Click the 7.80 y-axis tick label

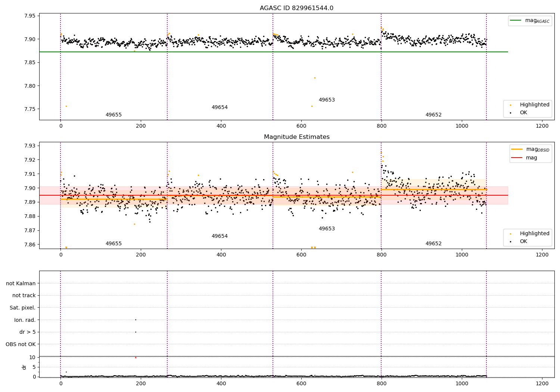[x=29, y=86]
